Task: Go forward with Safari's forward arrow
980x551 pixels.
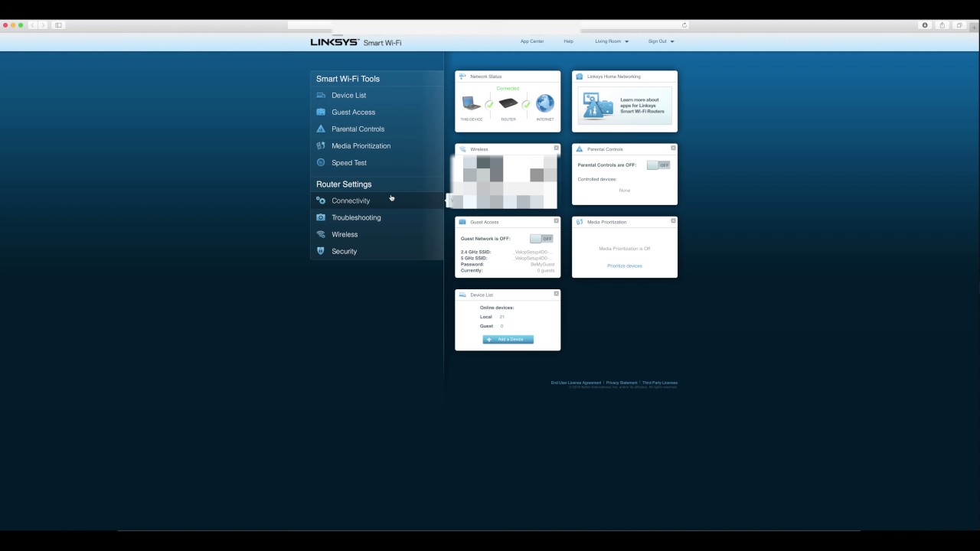Action: coord(43,25)
